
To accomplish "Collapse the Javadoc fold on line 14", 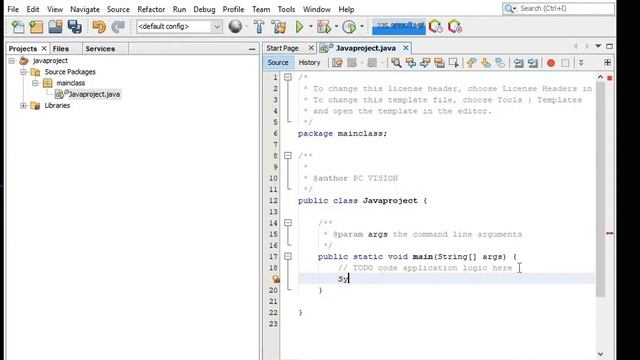I will (x=288, y=223).
